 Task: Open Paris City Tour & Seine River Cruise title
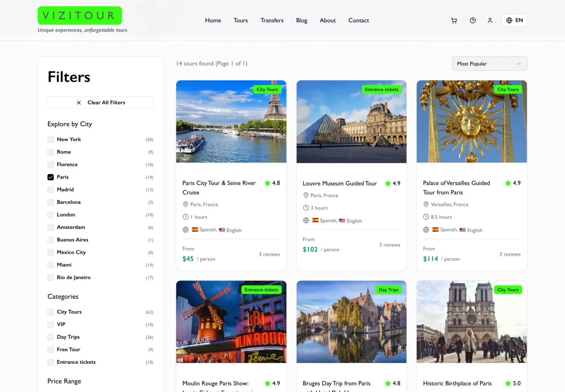pyautogui.click(x=219, y=188)
